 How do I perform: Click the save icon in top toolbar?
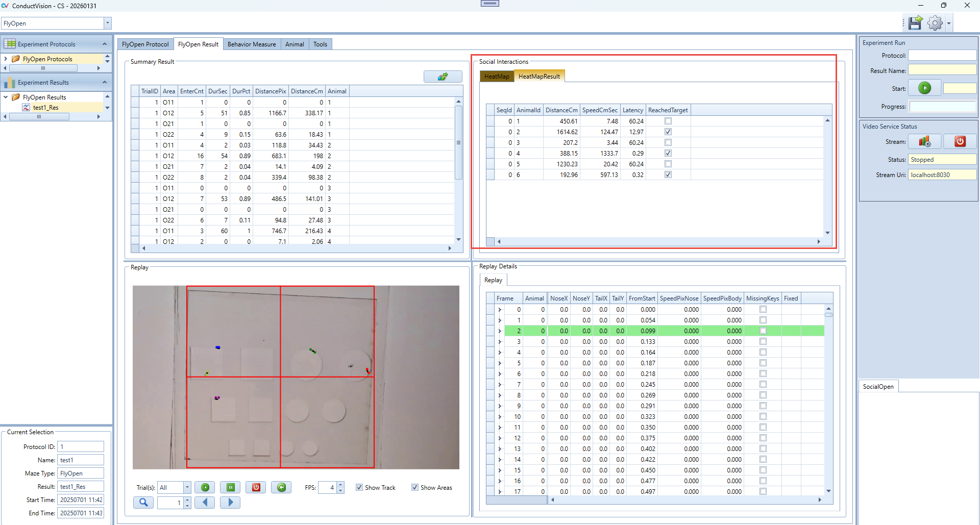[915, 23]
